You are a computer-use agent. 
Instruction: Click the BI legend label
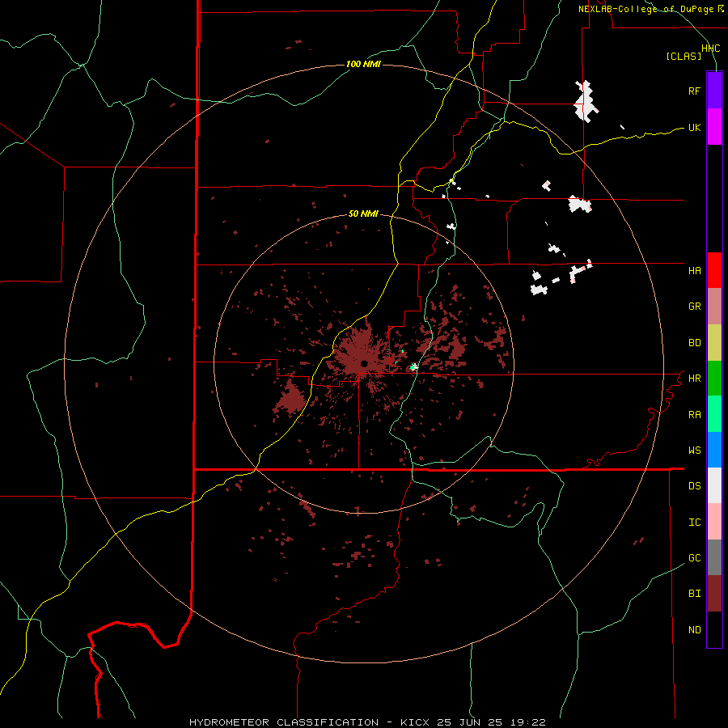pyautogui.click(x=694, y=594)
